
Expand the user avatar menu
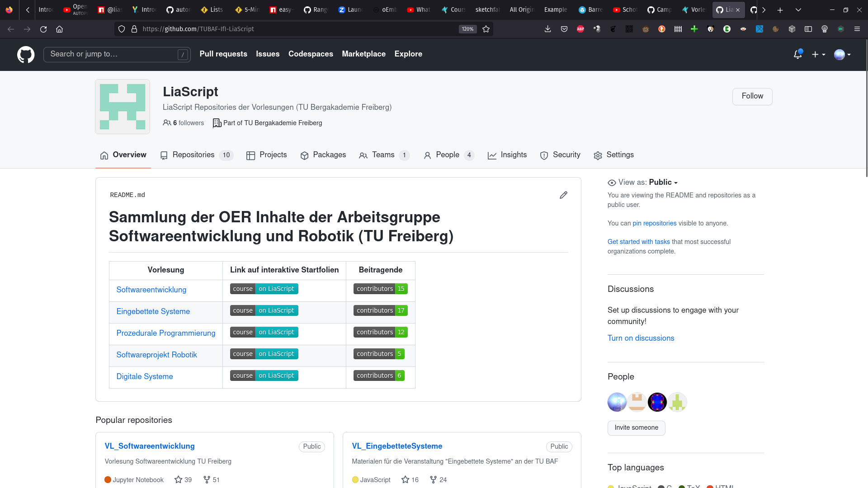pos(842,54)
